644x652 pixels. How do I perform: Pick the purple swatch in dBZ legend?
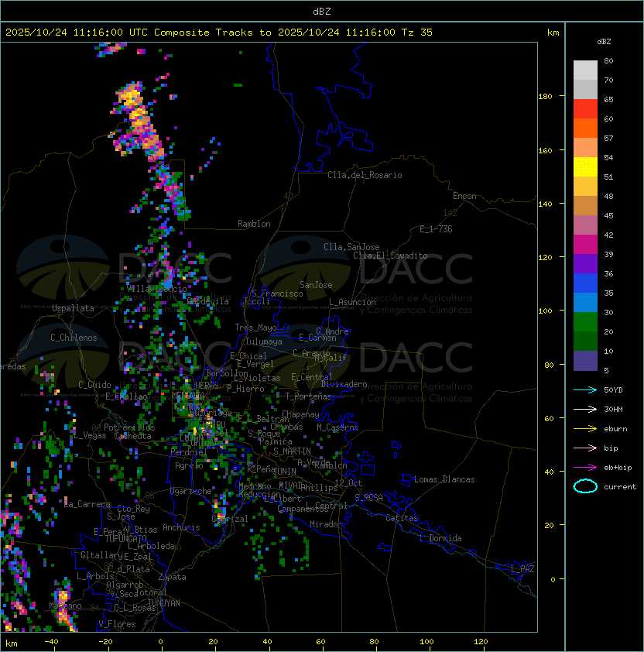(x=585, y=263)
